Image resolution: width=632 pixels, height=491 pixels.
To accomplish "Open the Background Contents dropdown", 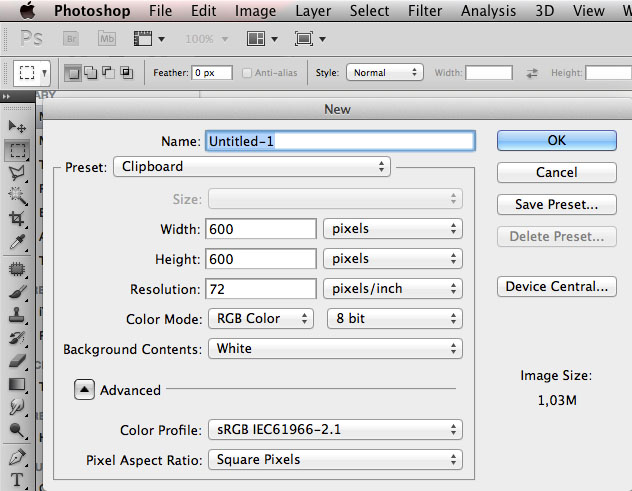I will coord(334,349).
